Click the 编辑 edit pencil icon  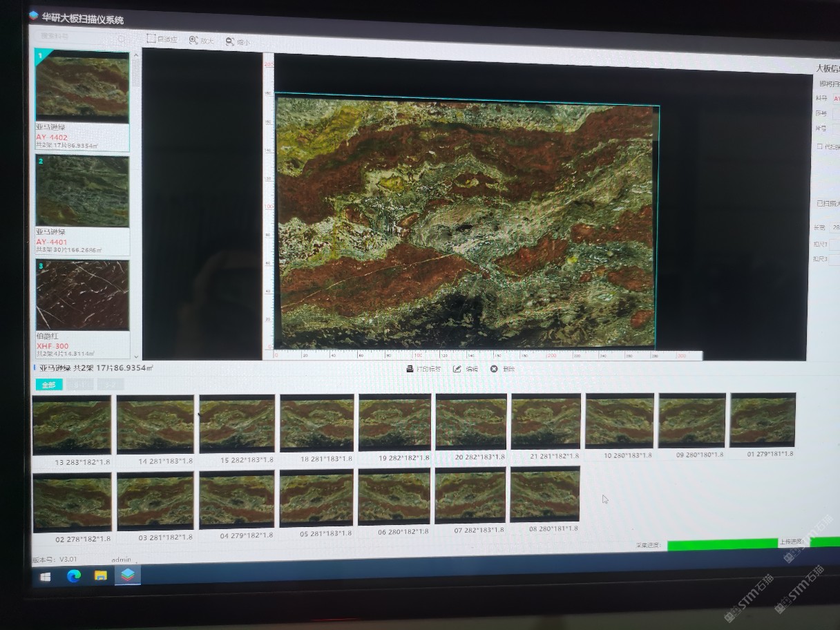click(x=457, y=369)
